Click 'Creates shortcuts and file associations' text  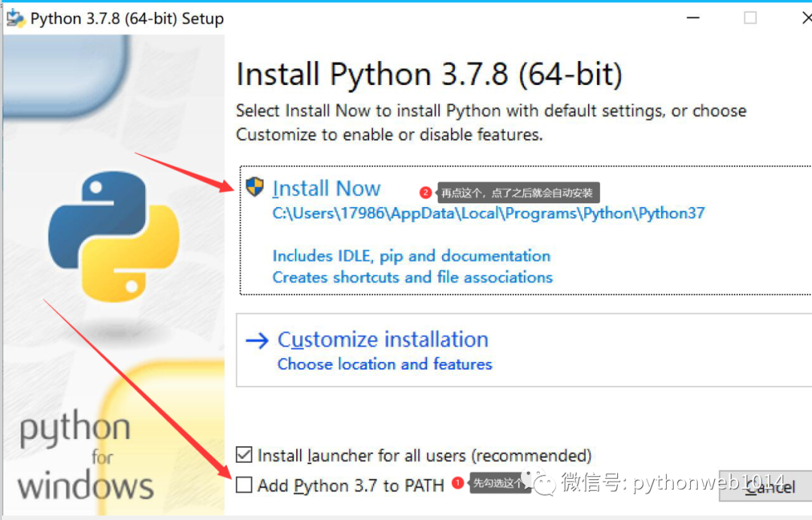413,278
